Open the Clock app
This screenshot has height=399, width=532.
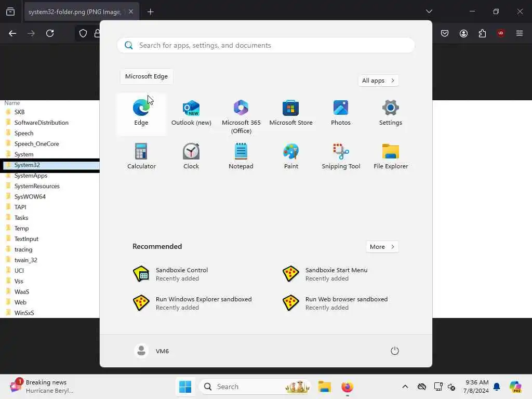point(191,157)
